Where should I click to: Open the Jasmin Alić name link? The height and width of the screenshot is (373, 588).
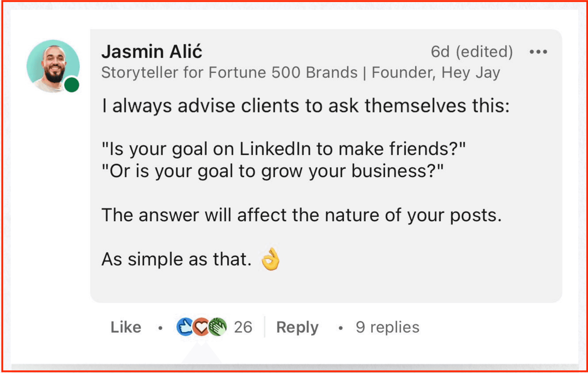click(152, 51)
